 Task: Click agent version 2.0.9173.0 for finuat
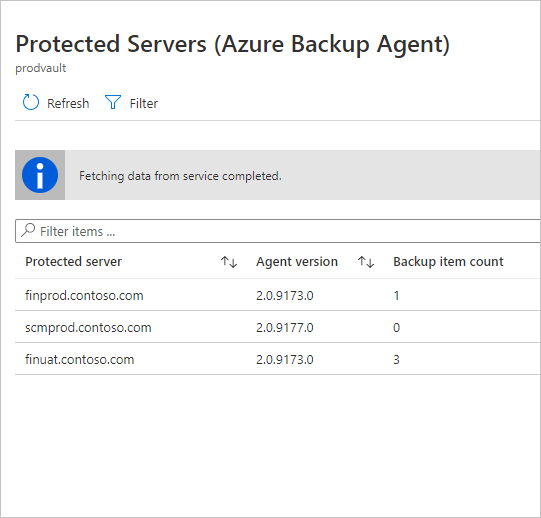(285, 359)
